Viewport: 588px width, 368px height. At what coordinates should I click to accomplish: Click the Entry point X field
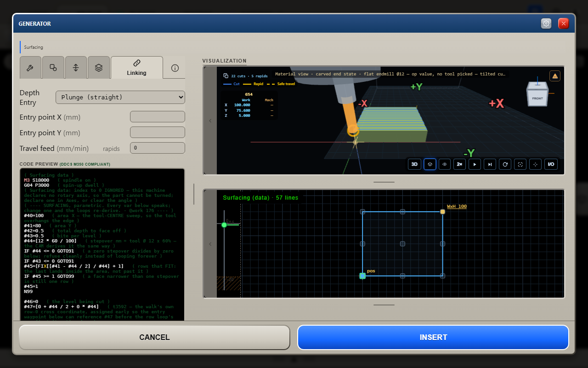[x=158, y=117]
